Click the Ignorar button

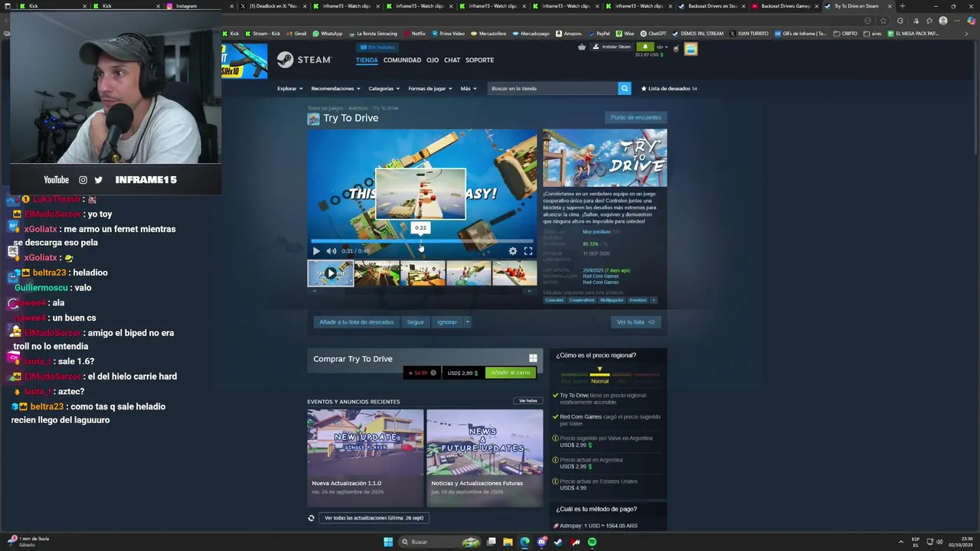[447, 322]
